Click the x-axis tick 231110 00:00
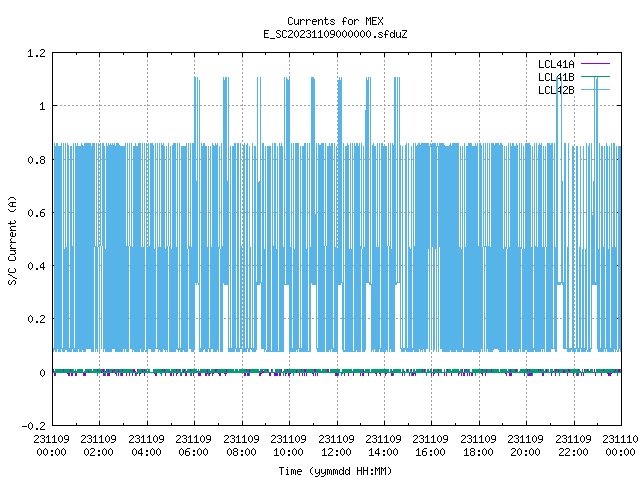640x480 pixels. coord(620,446)
